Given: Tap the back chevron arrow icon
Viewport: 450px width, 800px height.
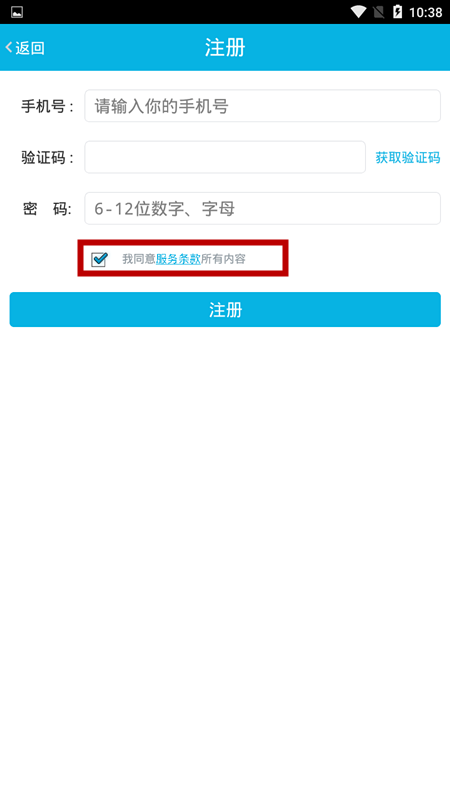Looking at the screenshot, I should (x=9, y=47).
